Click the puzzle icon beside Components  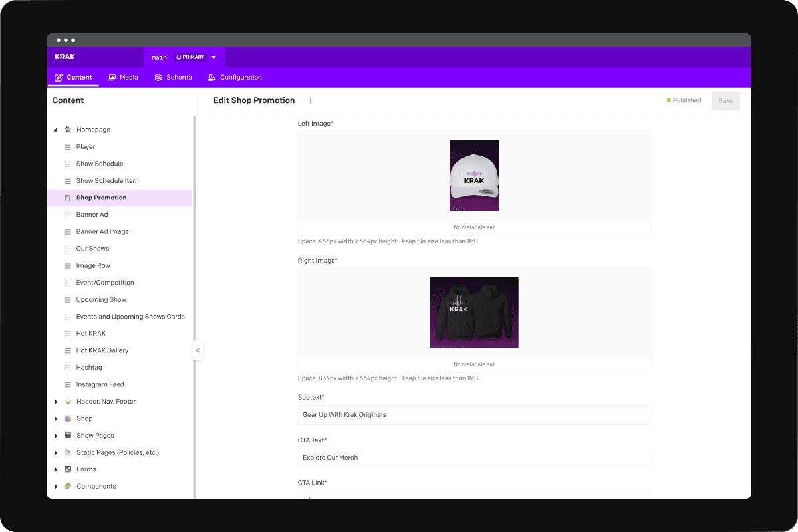68,486
